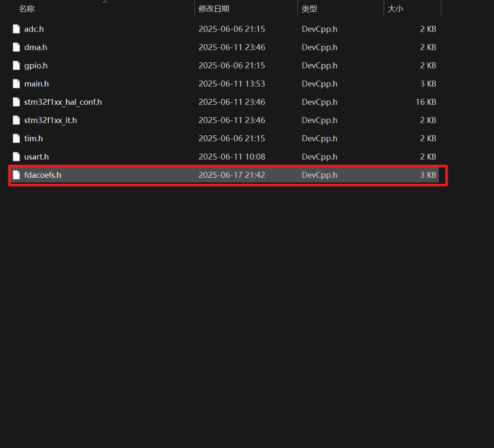Sort files by the 修改日期 column header
This screenshot has height=448, width=494.
(214, 9)
